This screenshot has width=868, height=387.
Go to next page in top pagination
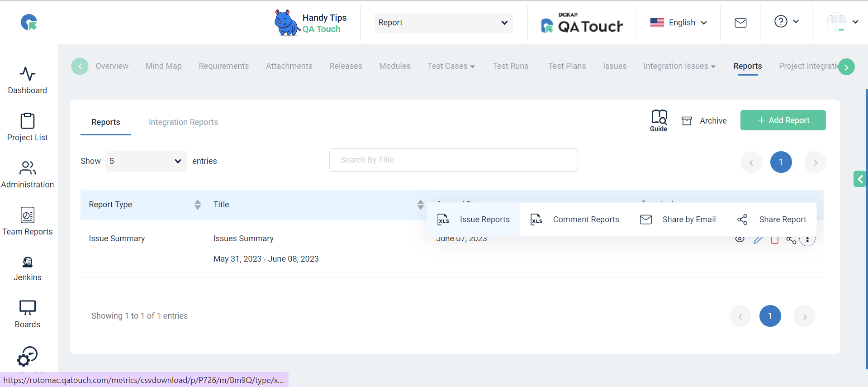[815, 162]
